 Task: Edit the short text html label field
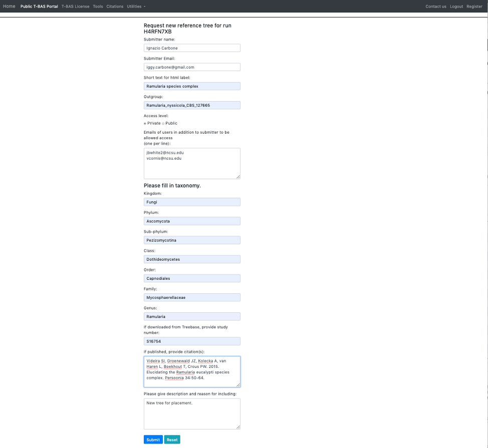pyautogui.click(x=192, y=86)
